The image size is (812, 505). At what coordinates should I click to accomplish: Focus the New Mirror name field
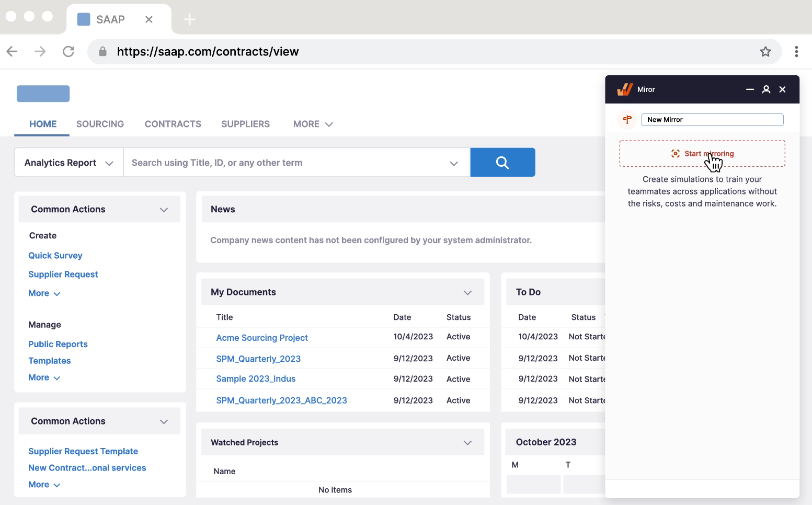tap(712, 120)
